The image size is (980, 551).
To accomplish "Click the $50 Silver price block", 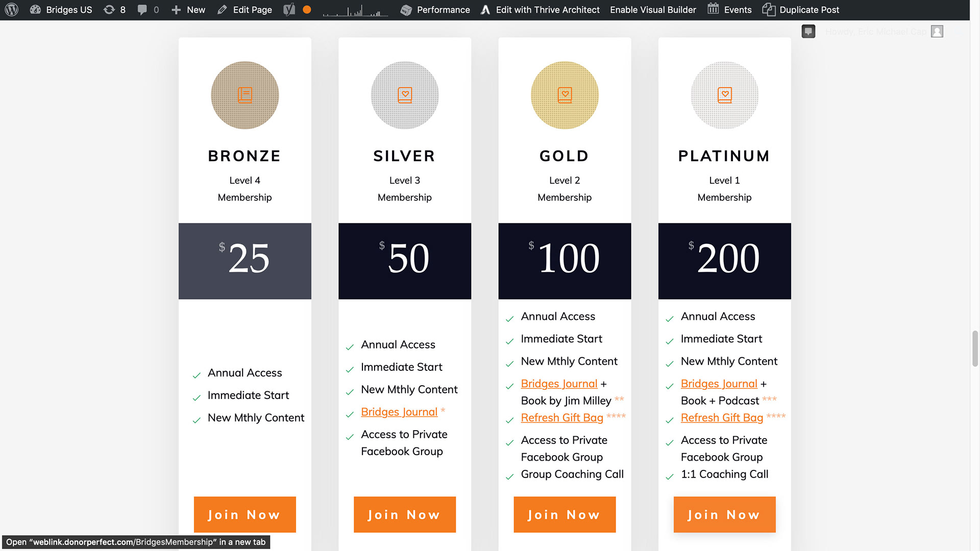I will [x=405, y=261].
